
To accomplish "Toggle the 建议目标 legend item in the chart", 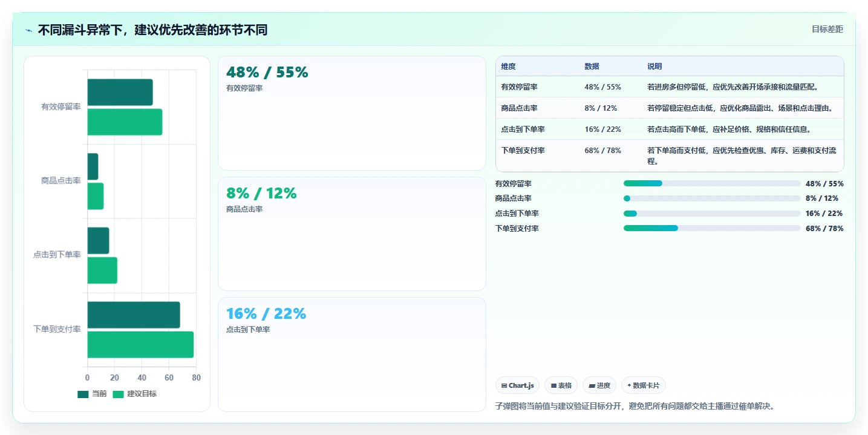I will coord(134,394).
